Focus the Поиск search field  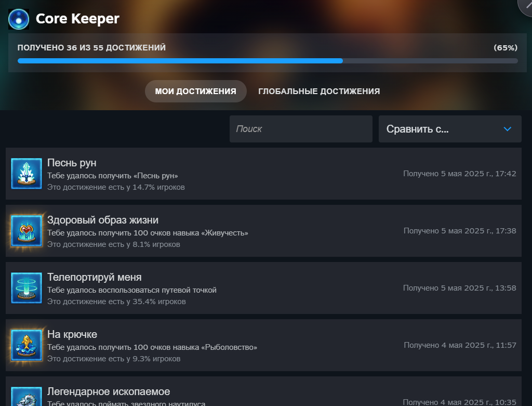coord(301,129)
